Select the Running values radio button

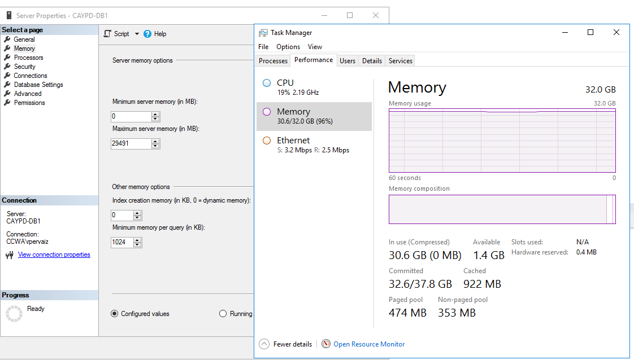223,314
